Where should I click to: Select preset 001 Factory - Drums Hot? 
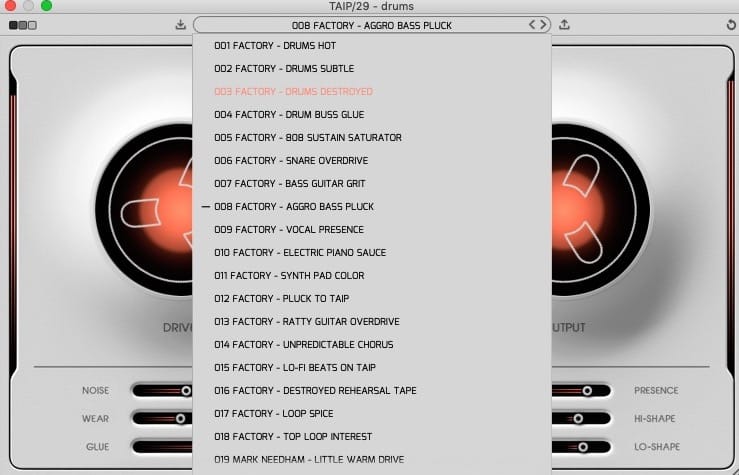pyautogui.click(x=372, y=46)
